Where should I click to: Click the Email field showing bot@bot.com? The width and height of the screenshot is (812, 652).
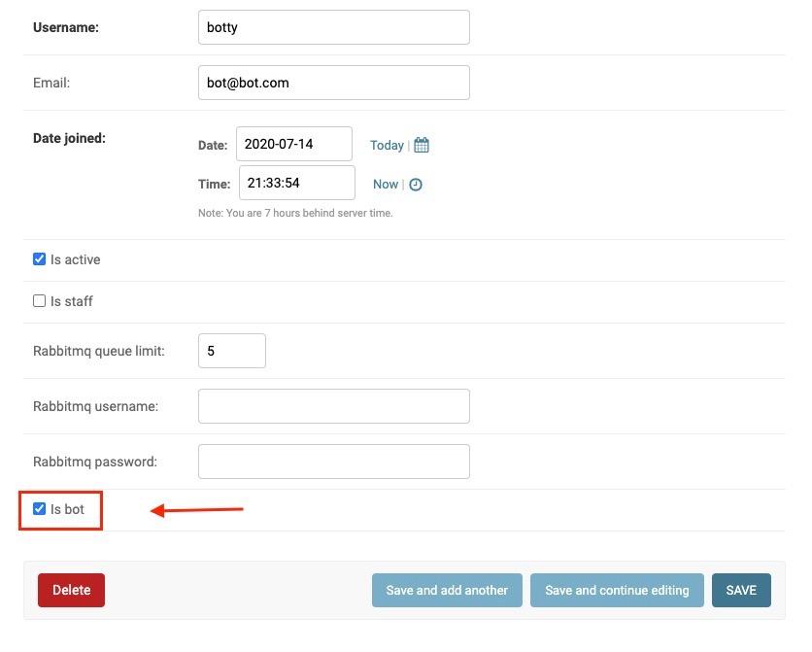point(333,83)
